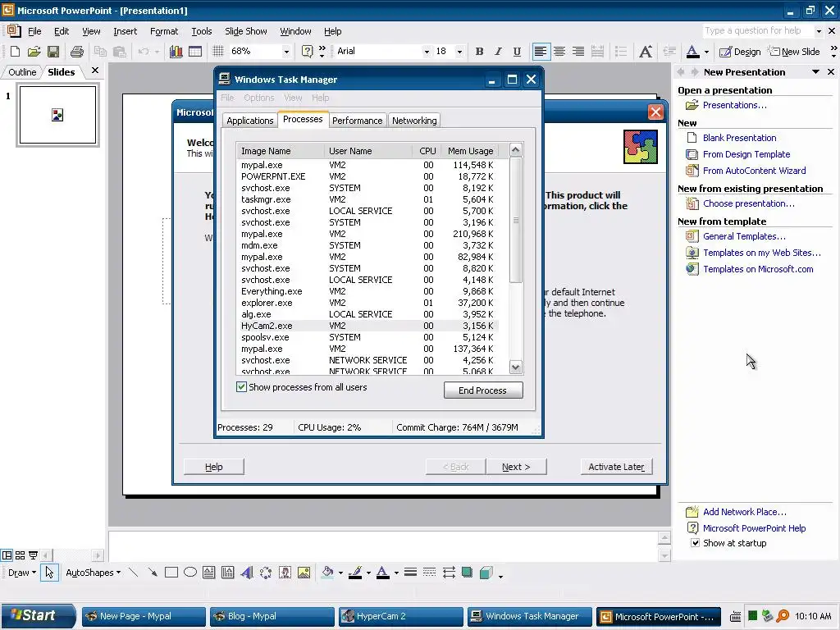840x630 pixels.
Task: Click the Font Color toolbar icon
Action: [692, 52]
